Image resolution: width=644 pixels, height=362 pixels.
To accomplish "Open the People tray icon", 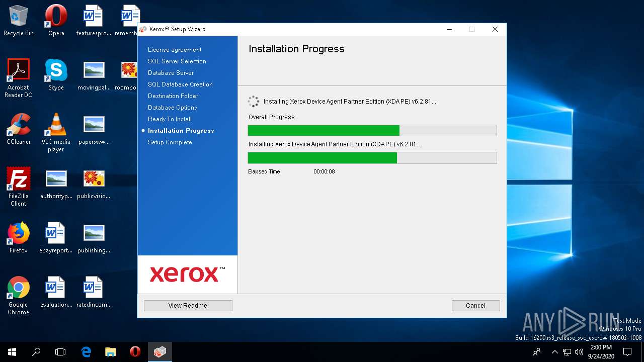I will pos(537,352).
